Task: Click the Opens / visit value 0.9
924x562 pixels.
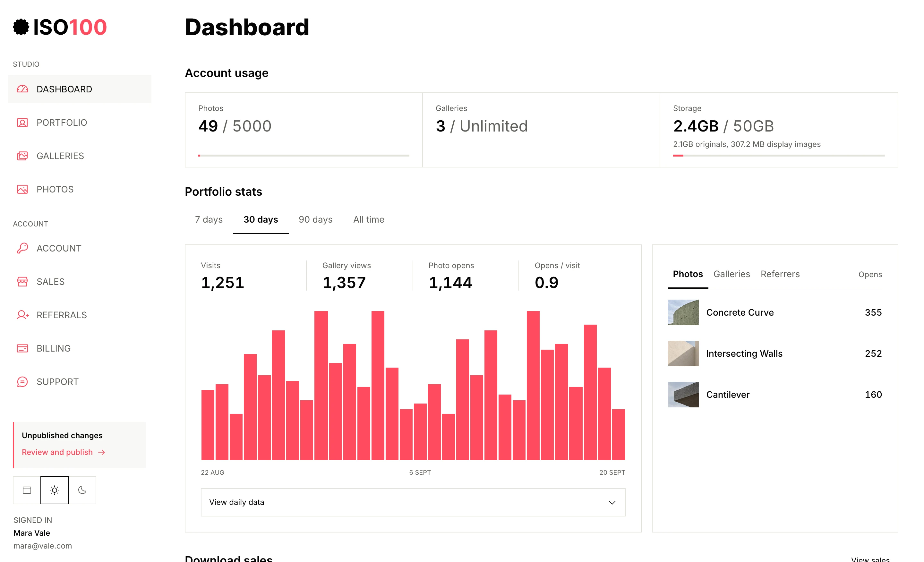Action: 547,282
